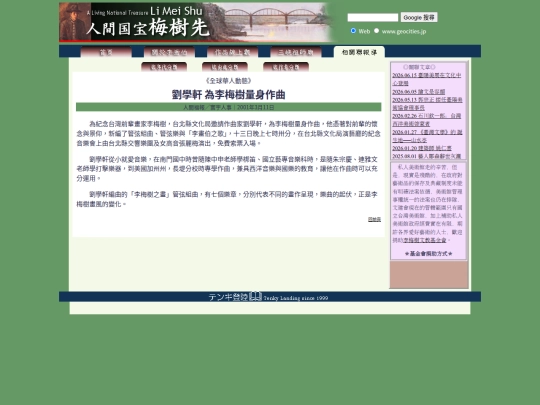540x405 pixels.
Task: Click the green article byline bar dated 2001年3月11日
Action: [x=229, y=107]
